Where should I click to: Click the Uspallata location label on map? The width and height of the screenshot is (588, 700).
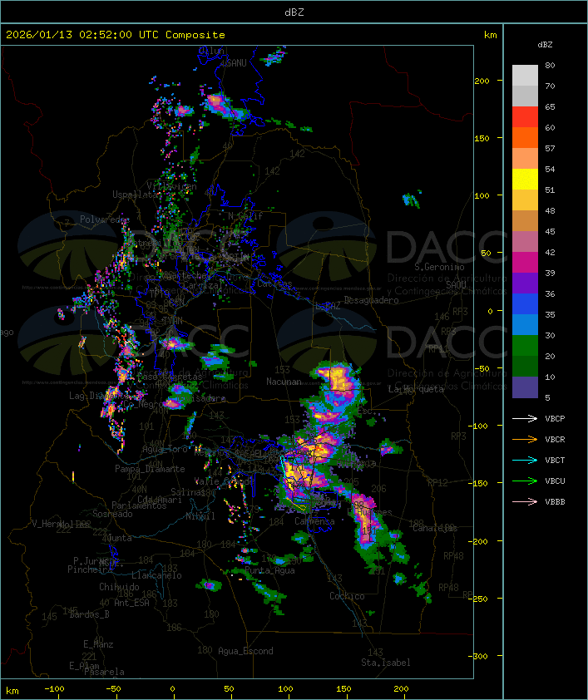click(136, 195)
